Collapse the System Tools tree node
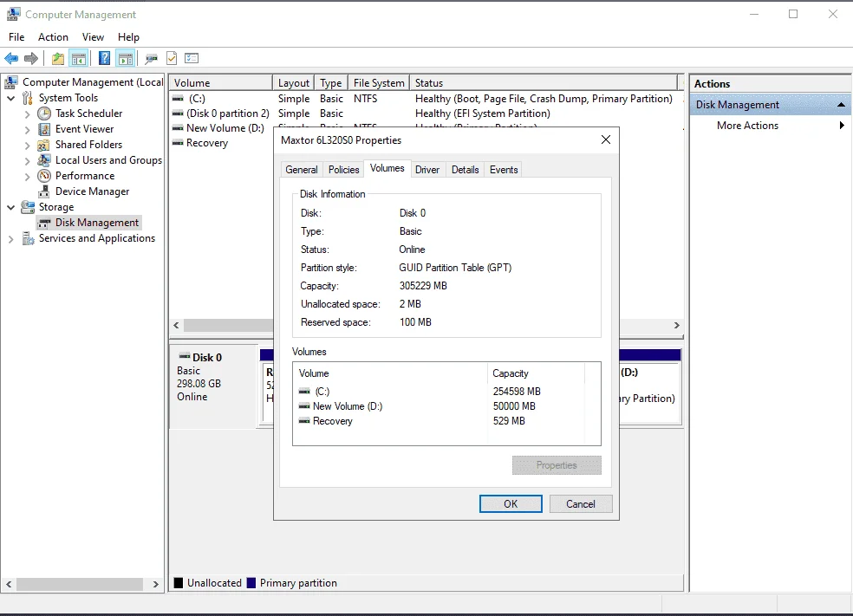This screenshot has width=853, height=616. tap(11, 99)
